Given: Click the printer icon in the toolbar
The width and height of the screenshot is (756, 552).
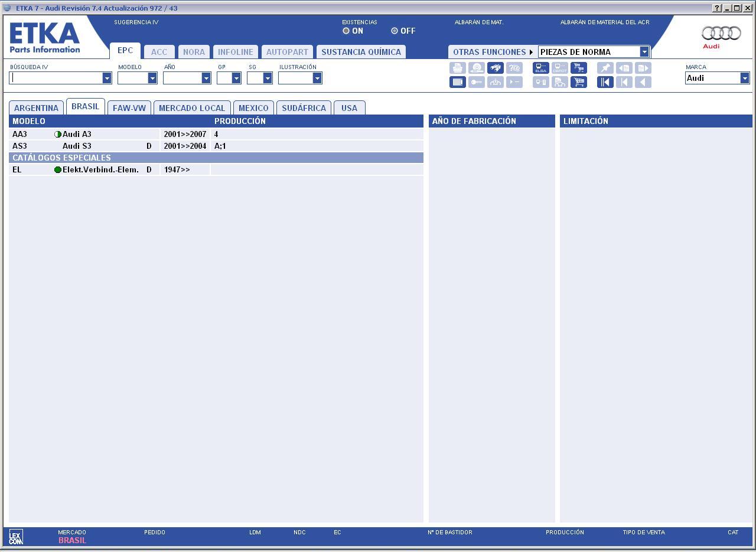Looking at the screenshot, I should (458, 68).
